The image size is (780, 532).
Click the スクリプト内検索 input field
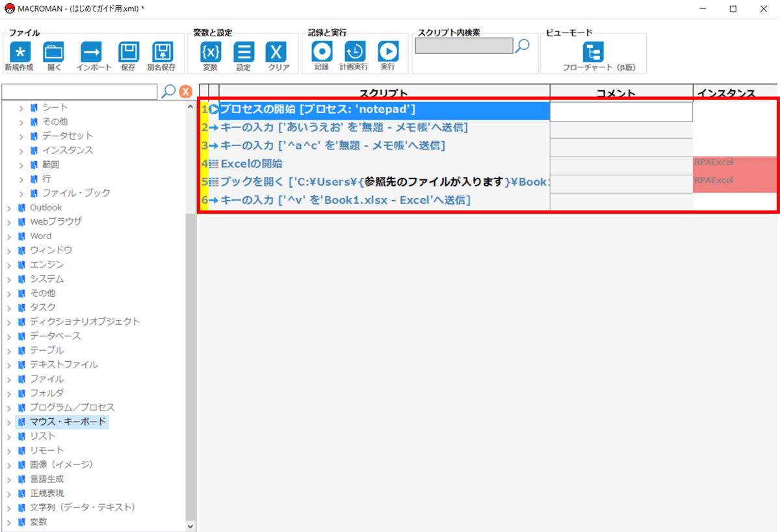[464, 45]
